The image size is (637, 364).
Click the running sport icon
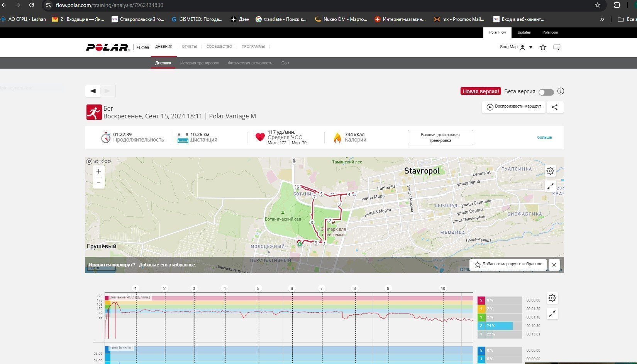(94, 112)
